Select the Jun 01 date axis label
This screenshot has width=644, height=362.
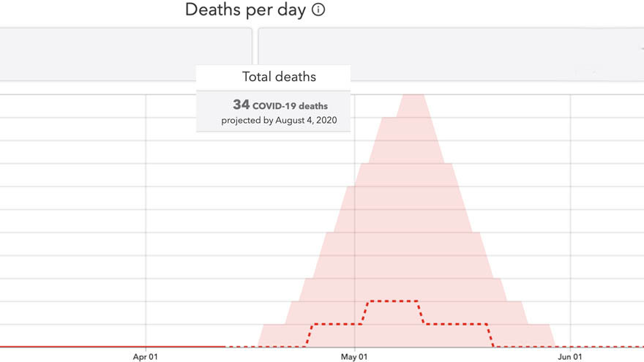pos(570,357)
